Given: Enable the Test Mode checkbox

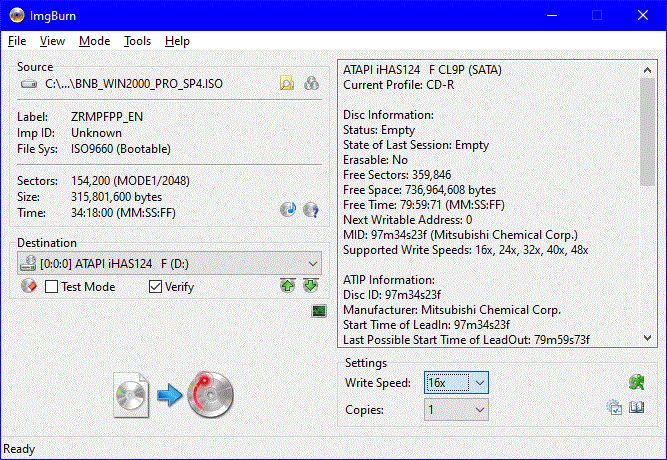Looking at the screenshot, I should coord(51,286).
